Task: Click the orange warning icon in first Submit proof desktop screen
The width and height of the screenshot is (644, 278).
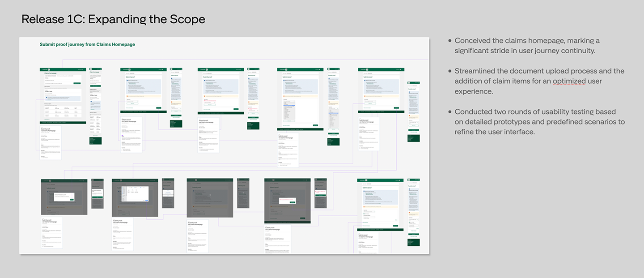Action: tap(128, 96)
